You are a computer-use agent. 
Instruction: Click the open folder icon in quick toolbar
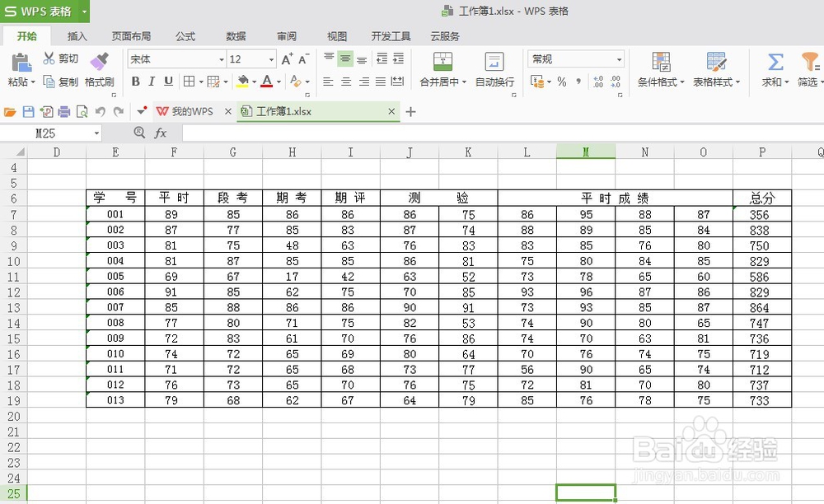click(x=10, y=112)
